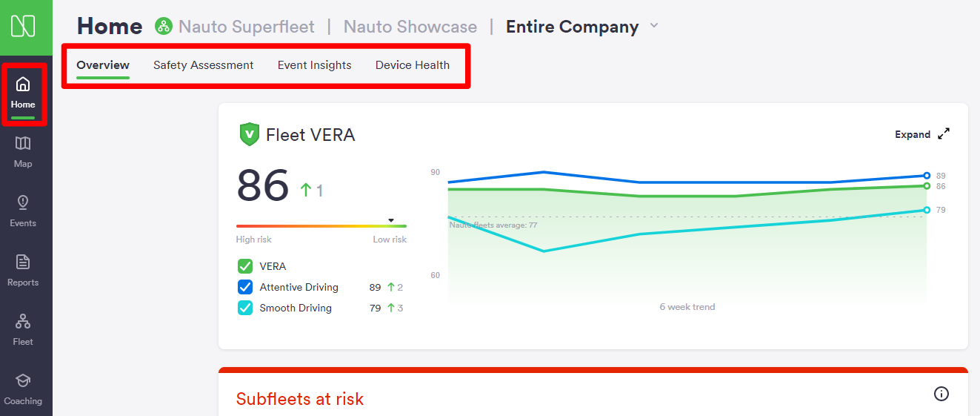This screenshot has width=980, height=416.
Task: Click the Home sidebar icon
Action: (23, 85)
